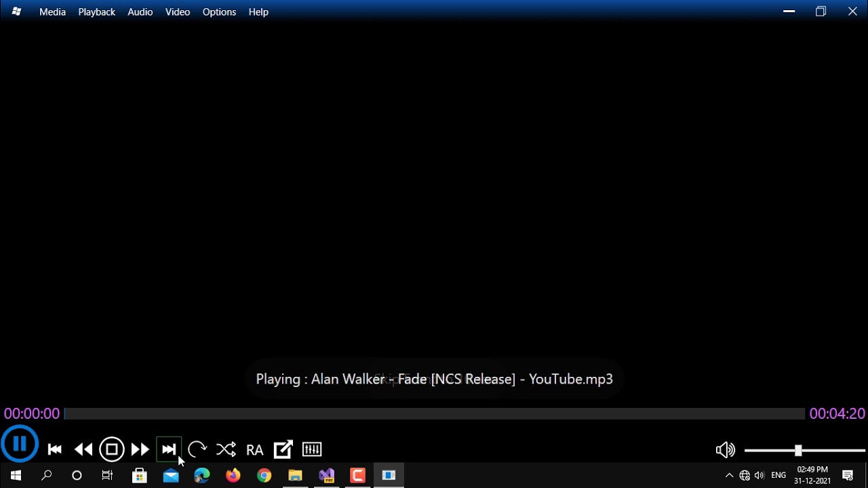The height and width of the screenshot is (488, 868).
Task: Click the total duration 00:04:20
Action: point(837,413)
